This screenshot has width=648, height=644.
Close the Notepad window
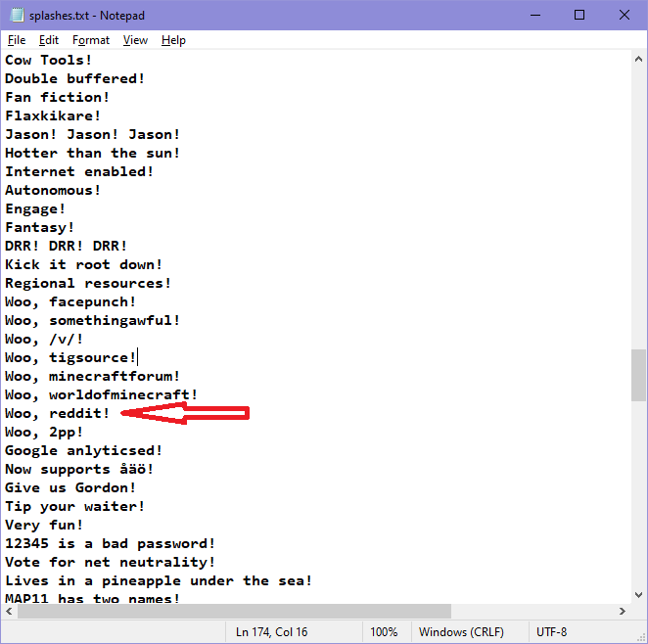[x=625, y=16]
